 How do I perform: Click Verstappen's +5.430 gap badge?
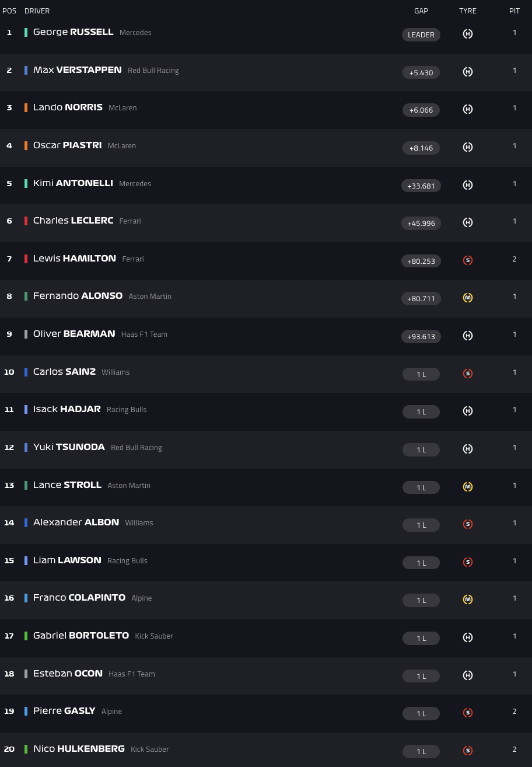tap(421, 72)
